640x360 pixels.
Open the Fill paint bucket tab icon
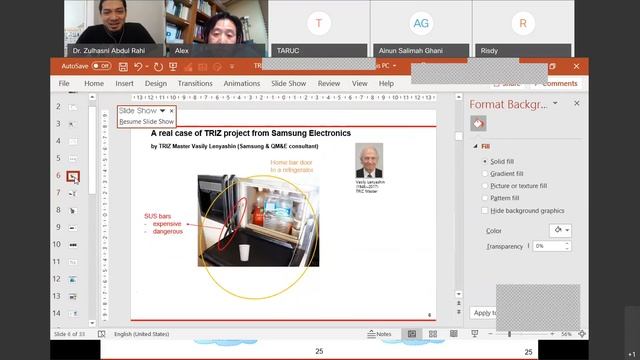tap(478, 123)
